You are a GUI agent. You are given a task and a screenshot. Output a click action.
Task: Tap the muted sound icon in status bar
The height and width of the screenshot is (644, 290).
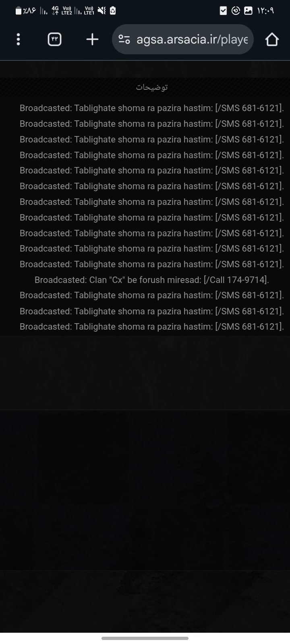point(101,11)
